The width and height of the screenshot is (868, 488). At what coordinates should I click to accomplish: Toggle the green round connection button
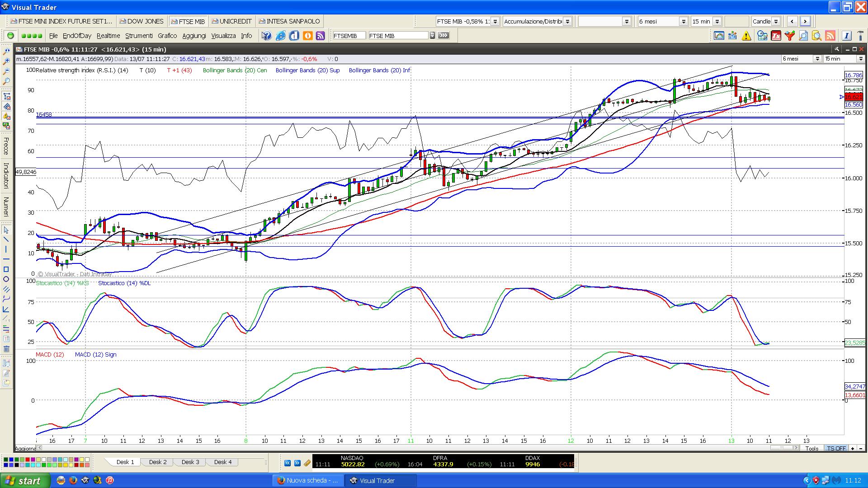[x=10, y=36]
